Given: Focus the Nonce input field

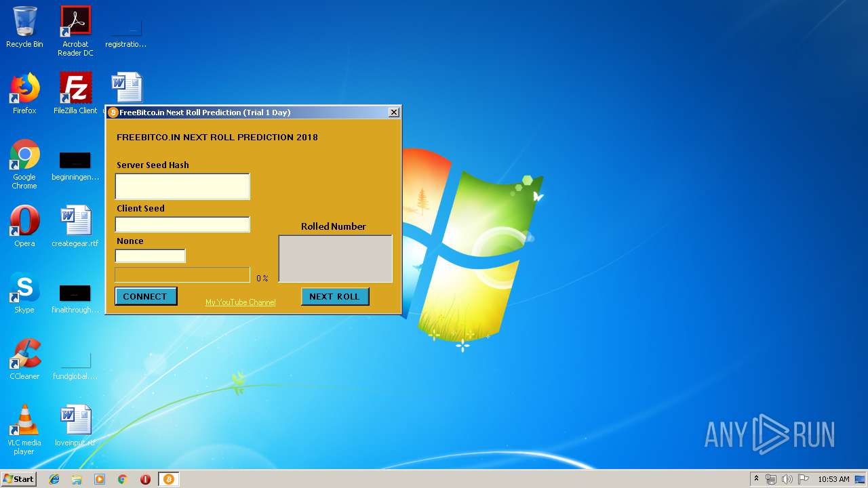Looking at the screenshot, I should [150, 256].
